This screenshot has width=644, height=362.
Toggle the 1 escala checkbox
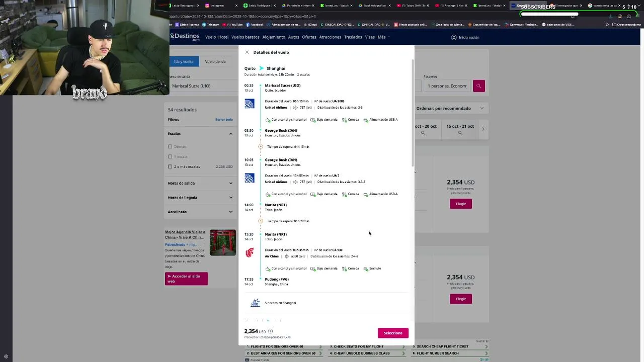pyautogui.click(x=170, y=156)
